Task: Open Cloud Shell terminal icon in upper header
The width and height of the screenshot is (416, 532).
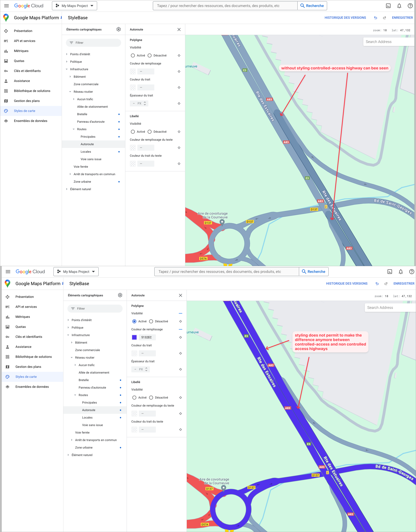Action: point(388,6)
